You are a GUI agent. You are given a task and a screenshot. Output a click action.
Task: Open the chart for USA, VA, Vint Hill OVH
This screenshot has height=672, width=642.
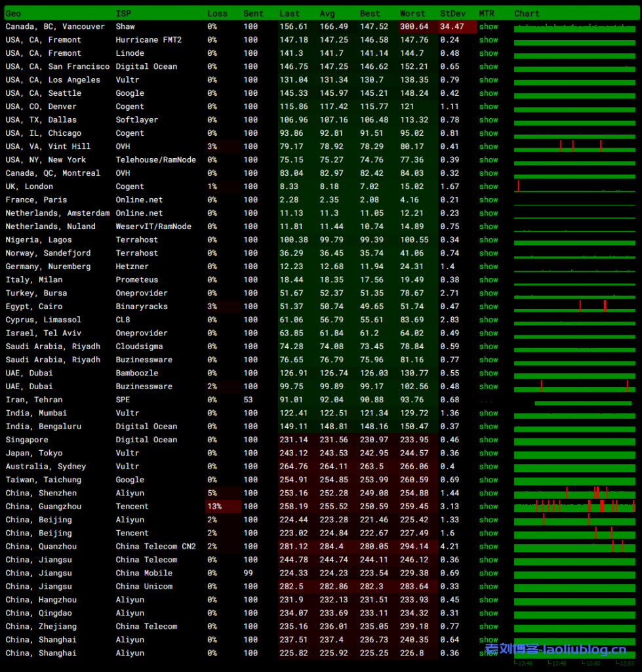point(574,146)
